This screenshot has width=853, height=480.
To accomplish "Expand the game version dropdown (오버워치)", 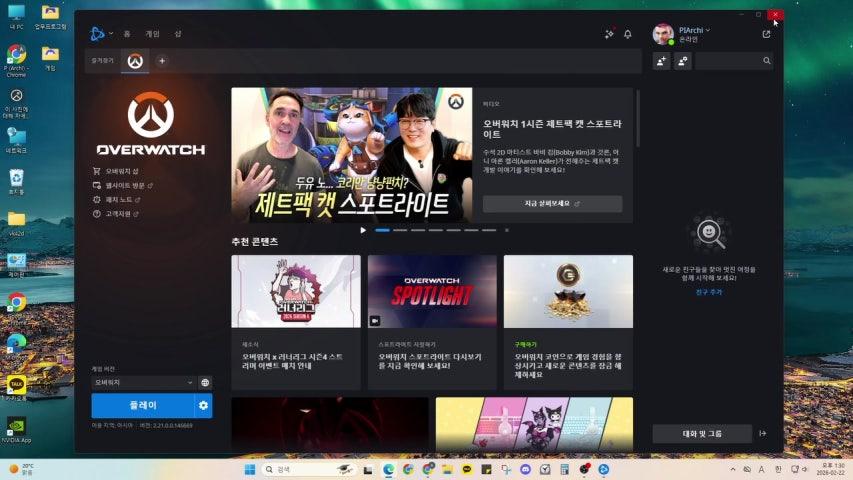I will pos(143,382).
